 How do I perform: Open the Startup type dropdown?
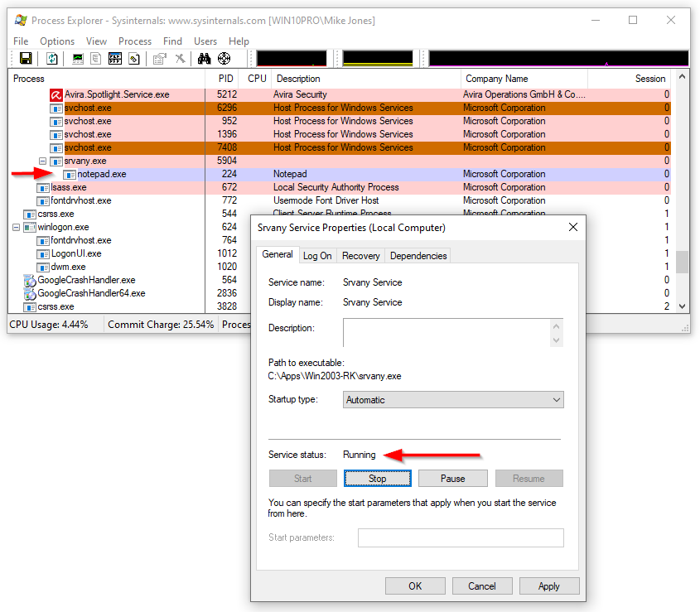click(x=453, y=400)
